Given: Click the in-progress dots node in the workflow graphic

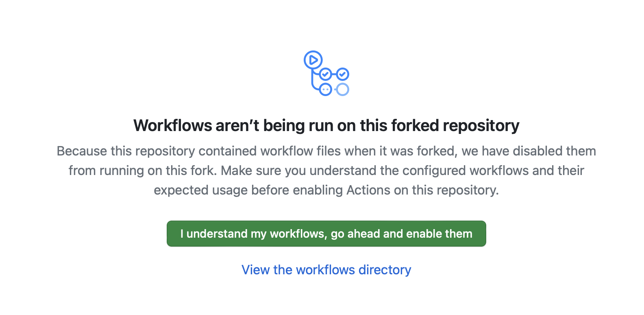Looking at the screenshot, I should [325, 89].
